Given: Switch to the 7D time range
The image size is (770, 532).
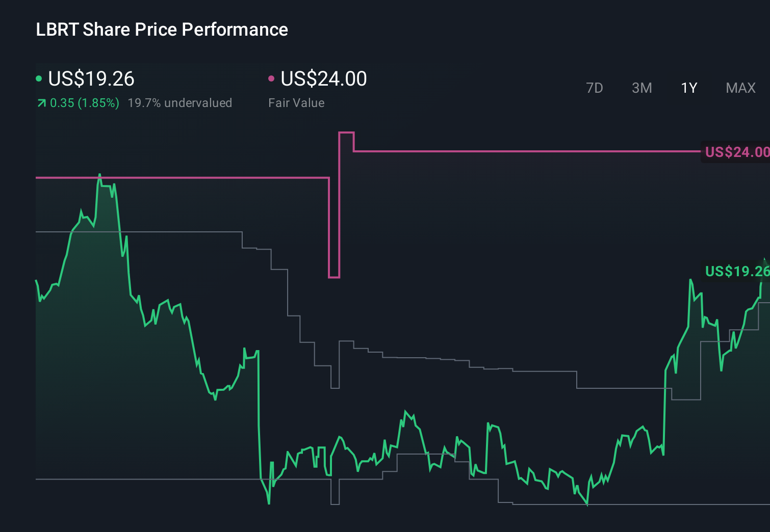Looking at the screenshot, I should 595,88.
